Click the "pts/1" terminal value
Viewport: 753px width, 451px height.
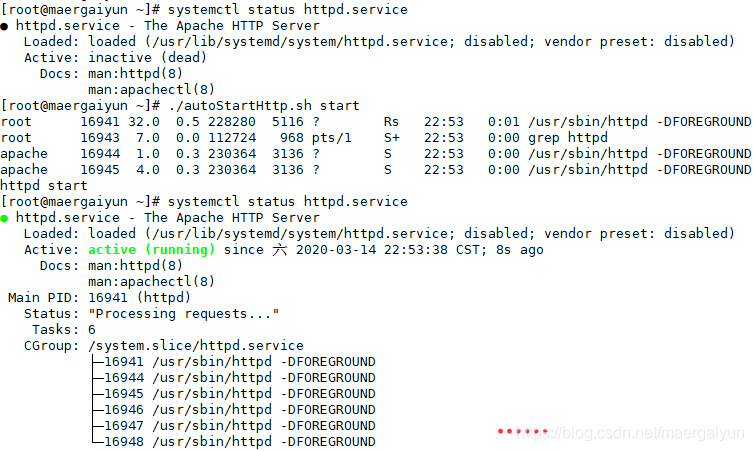tap(331, 138)
